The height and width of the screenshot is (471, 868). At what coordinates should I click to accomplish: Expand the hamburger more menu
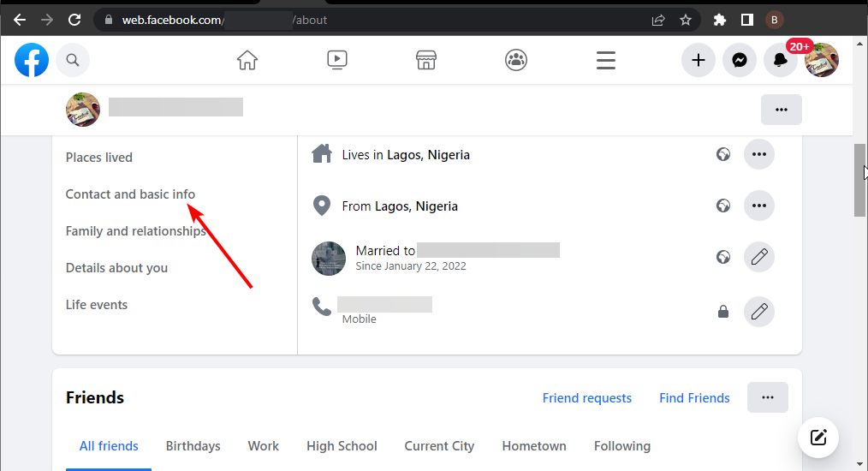pyautogui.click(x=605, y=60)
